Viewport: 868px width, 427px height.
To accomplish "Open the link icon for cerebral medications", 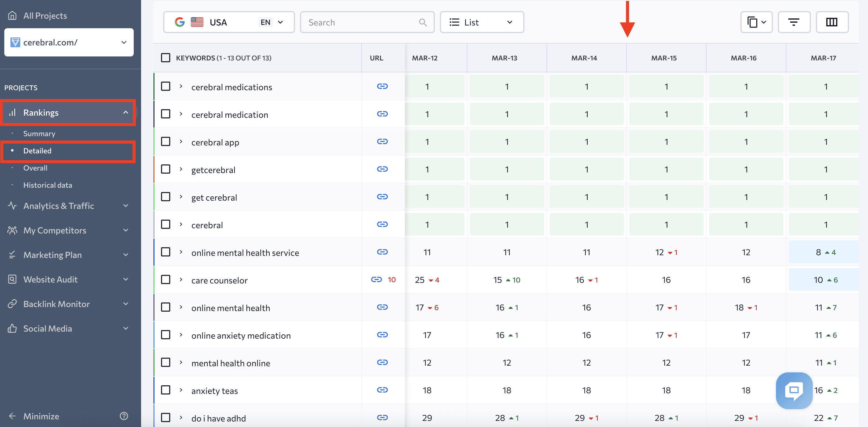I will pos(382,87).
